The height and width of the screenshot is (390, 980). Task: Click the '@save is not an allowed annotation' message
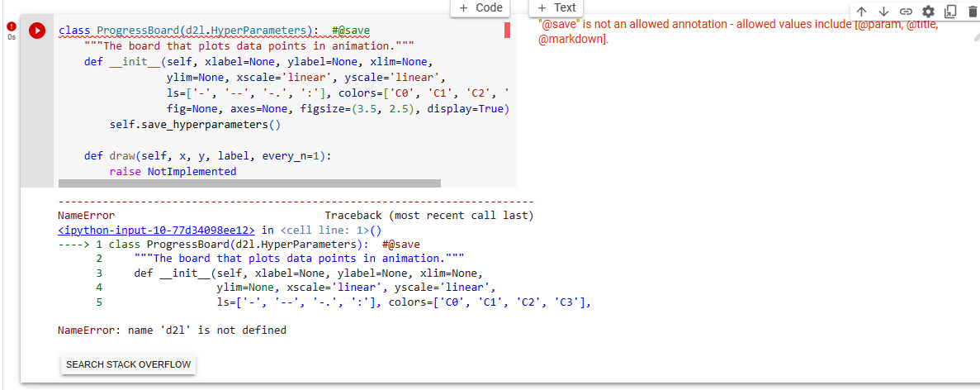point(737,31)
